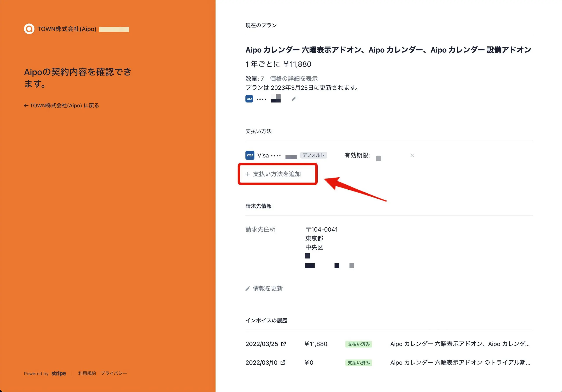Screen dimensions: 562x392
Task: Click pencil icon beside 情報を更新
Action: click(248, 289)
